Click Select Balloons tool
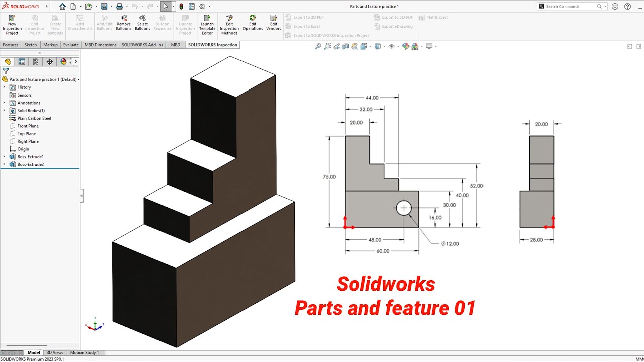The image size is (644, 362). (142, 23)
